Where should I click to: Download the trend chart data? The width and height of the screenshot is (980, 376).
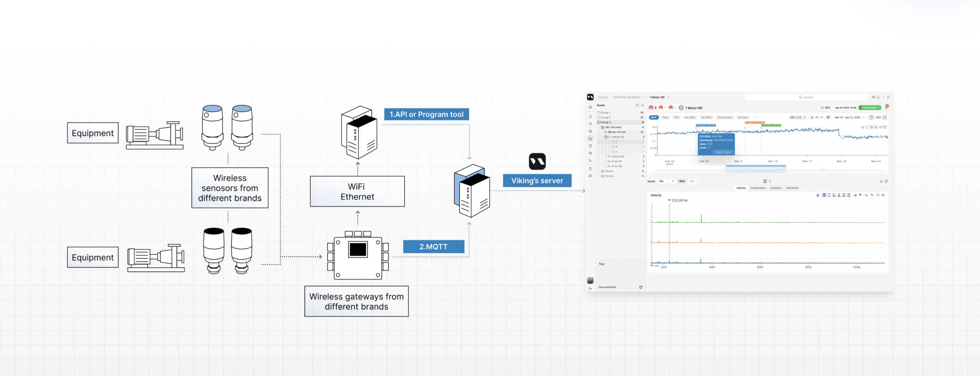tap(862, 127)
